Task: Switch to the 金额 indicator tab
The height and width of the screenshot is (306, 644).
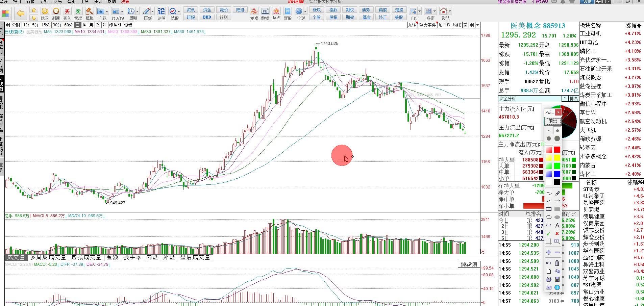Action: point(113,257)
